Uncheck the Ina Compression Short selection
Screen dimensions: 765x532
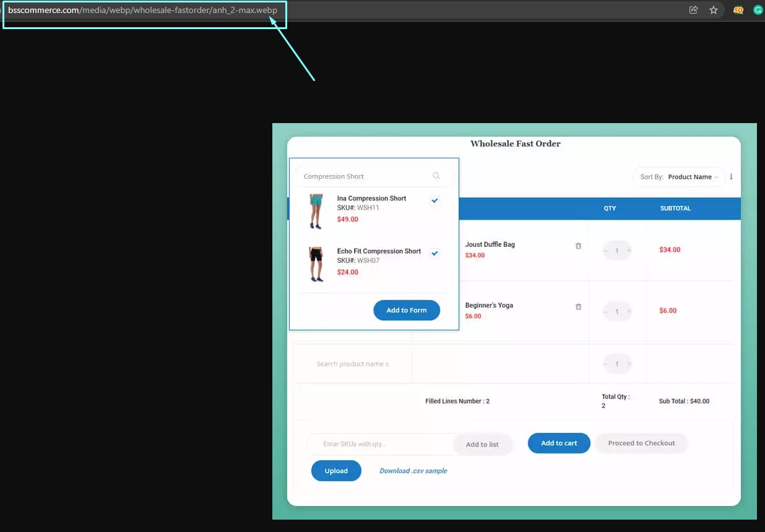coord(434,200)
